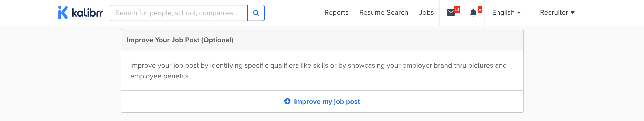The height and width of the screenshot is (121, 644).
Task: Click the plus circle icon beside Improve link
Action: (287, 101)
